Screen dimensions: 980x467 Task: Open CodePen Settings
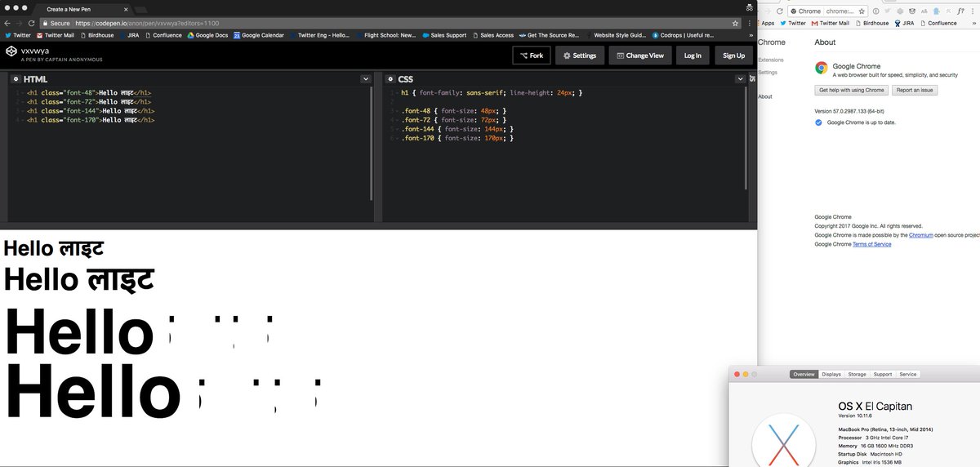[x=580, y=56]
